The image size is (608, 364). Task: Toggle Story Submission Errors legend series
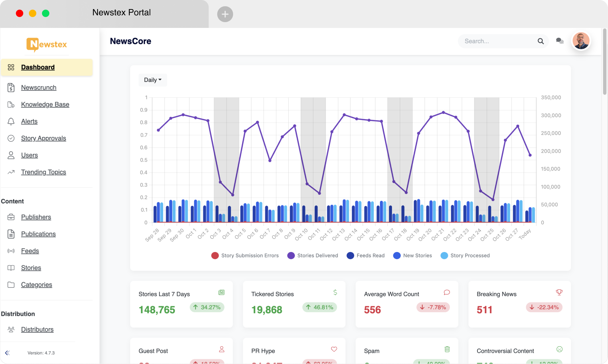click(x=245, y=256)
